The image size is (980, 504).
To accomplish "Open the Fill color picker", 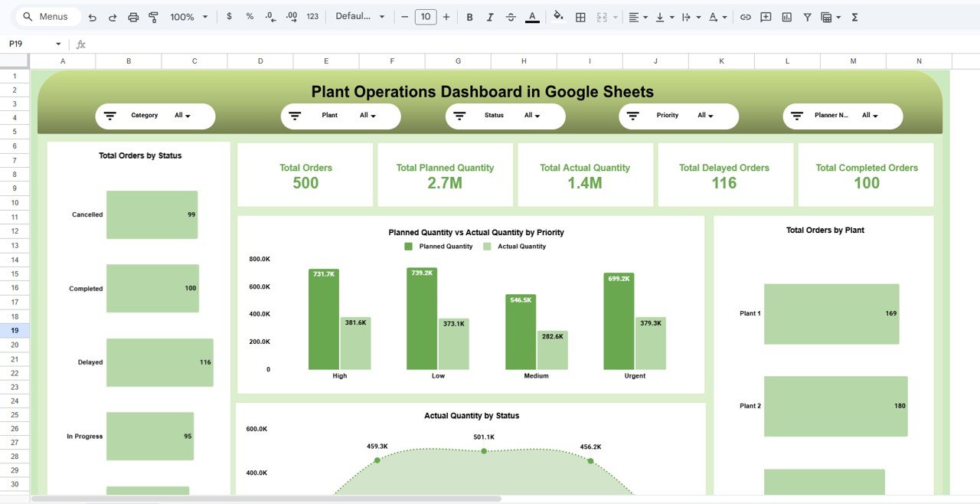I will 557,16.
